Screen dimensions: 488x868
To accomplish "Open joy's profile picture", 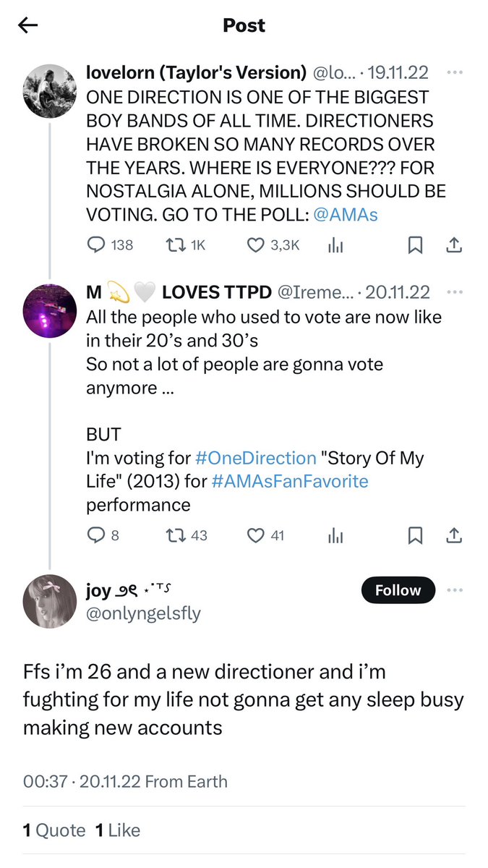I will (x=50, y=601).
